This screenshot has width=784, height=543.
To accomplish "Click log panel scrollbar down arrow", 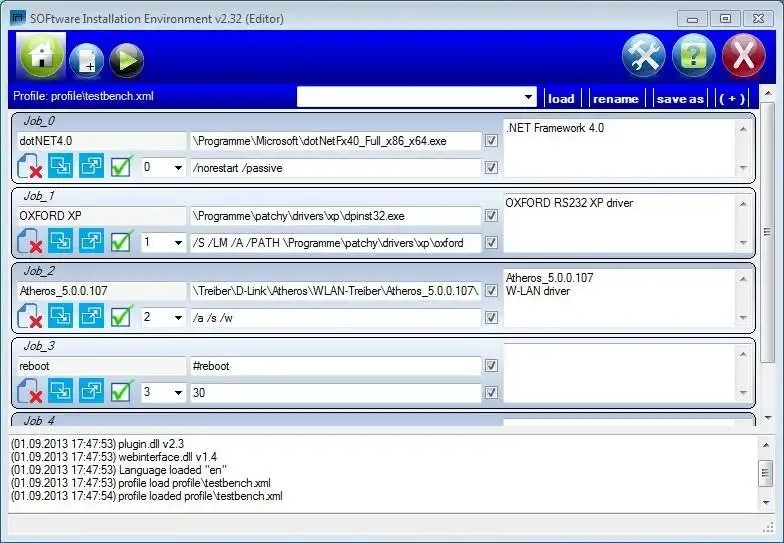I will tap(766, 502).
